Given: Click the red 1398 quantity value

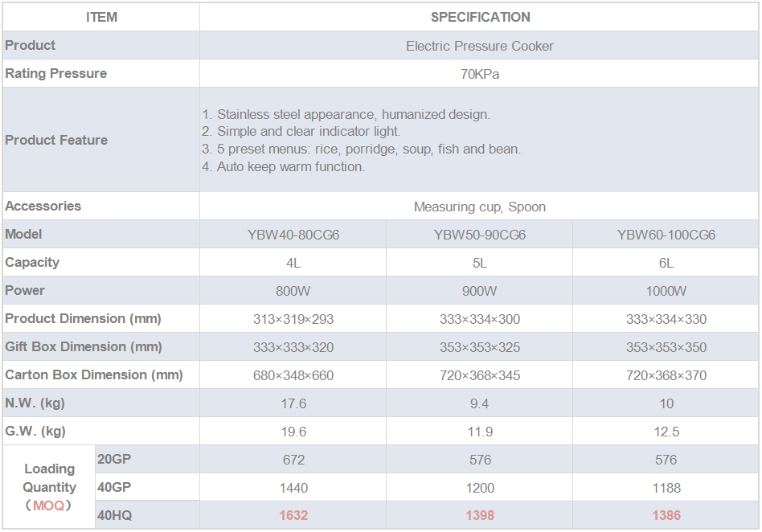Looking at the screenshot, I should [480, 515].
